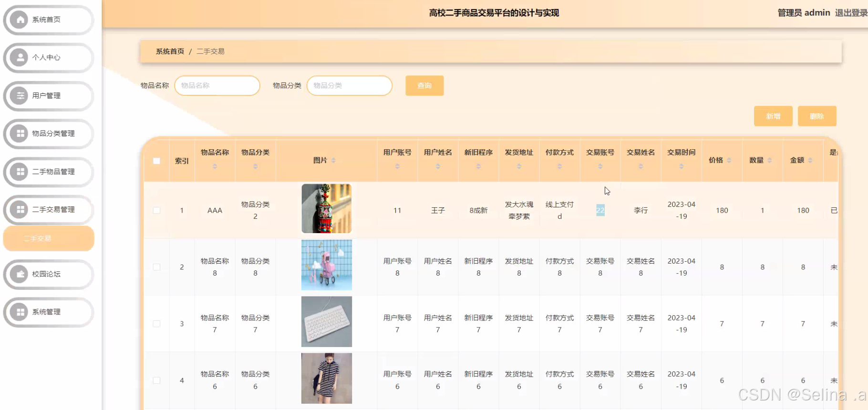The image size is (868, 410).
Task: Sort by 物品名称 column arrows
Action: [215, 166]
